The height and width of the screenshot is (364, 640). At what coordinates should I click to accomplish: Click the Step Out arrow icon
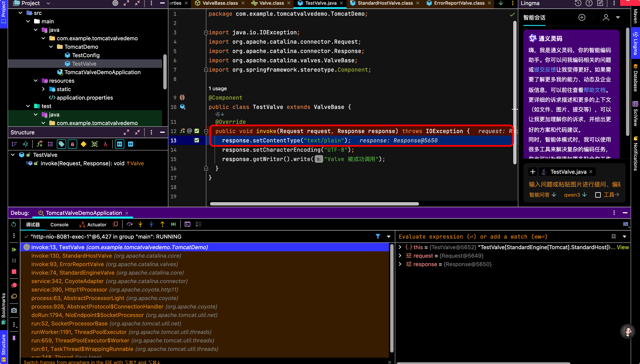pyautogui.click(x=162, y=224)
